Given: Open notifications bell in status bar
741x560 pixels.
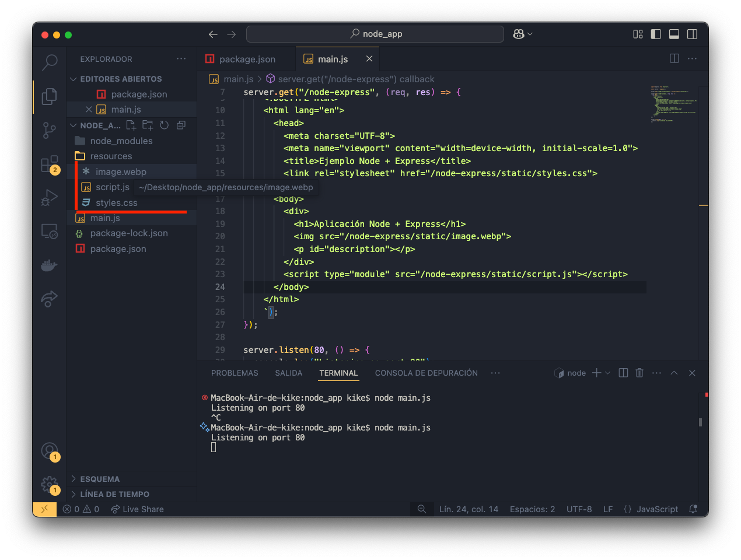Looking at the screenshot, I should 693,509.
